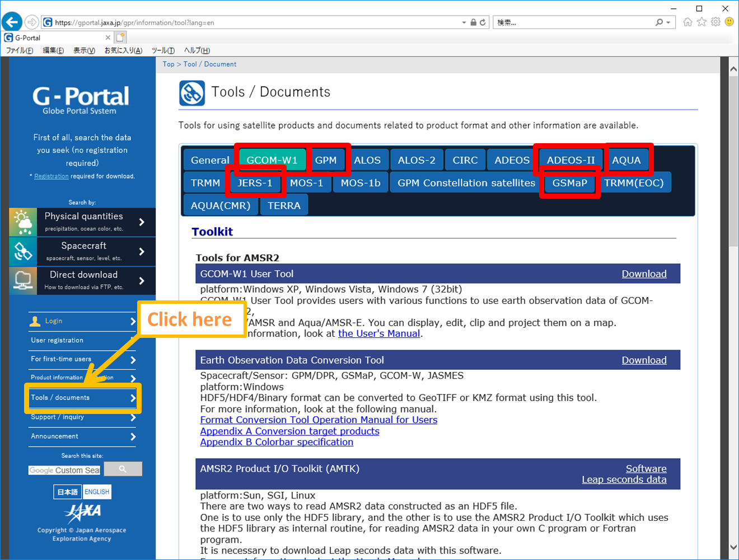739x560 pixels.
Task: Click the Physical quantities weather icon
Action: click(x=23, y=222)
